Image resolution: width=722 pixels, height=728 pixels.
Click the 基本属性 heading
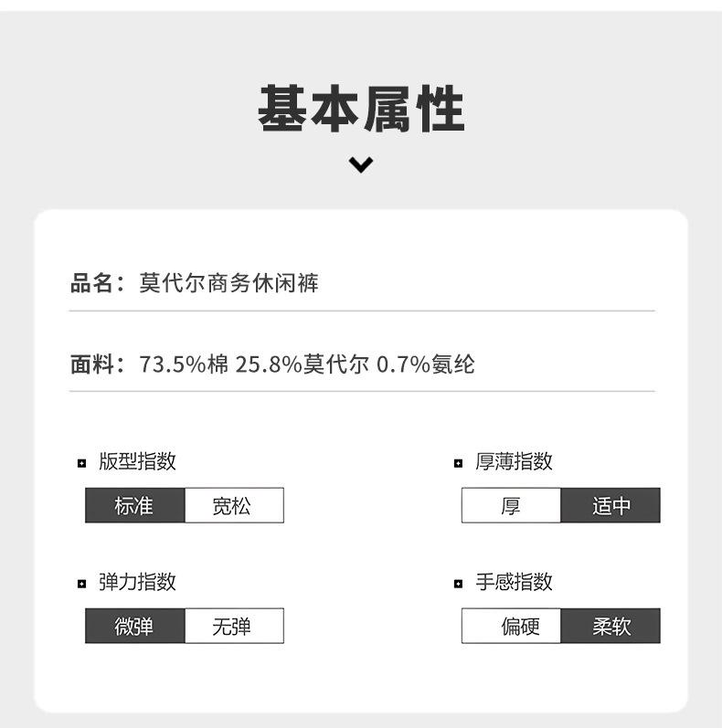click(x=361, y=111)
